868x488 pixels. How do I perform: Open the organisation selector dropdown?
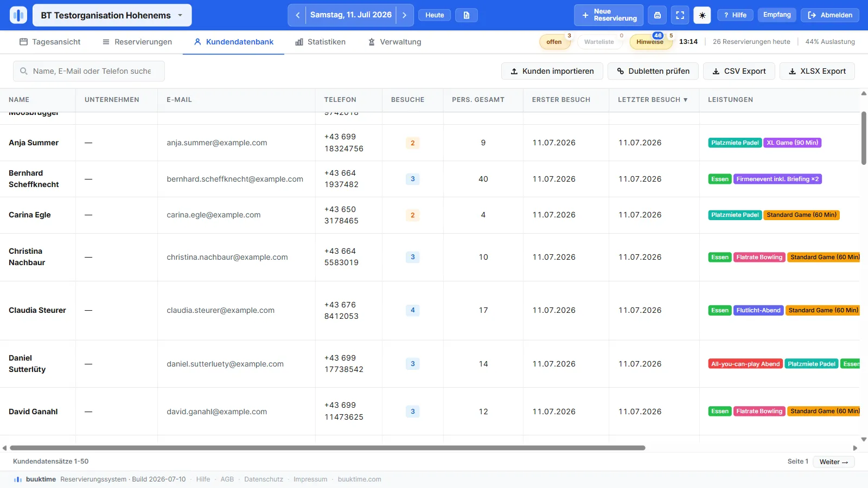click(112, 15)
